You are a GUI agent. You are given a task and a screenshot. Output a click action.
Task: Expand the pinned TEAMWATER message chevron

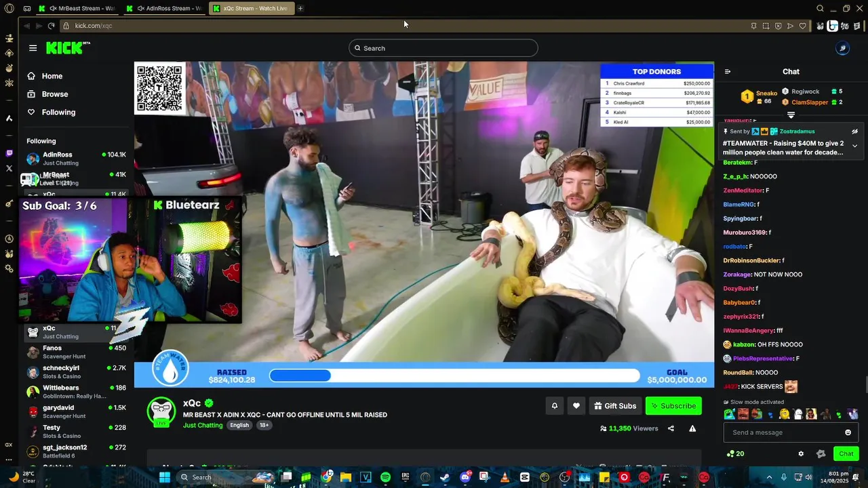(x=854, y=146)
